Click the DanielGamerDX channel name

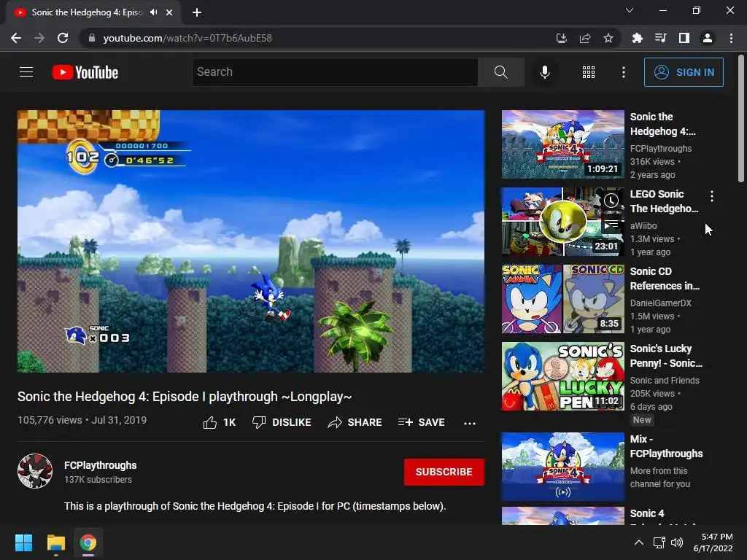[660, 303]
